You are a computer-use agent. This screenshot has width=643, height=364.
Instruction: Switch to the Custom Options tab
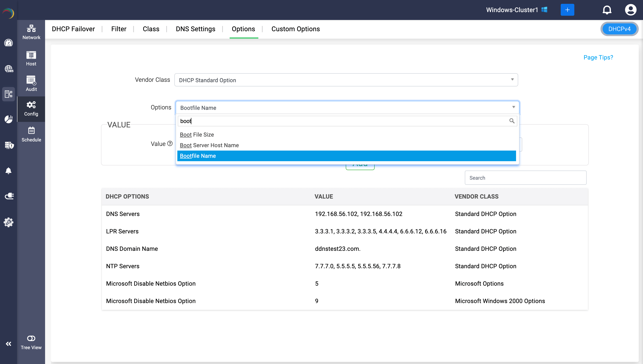[295, 29]
